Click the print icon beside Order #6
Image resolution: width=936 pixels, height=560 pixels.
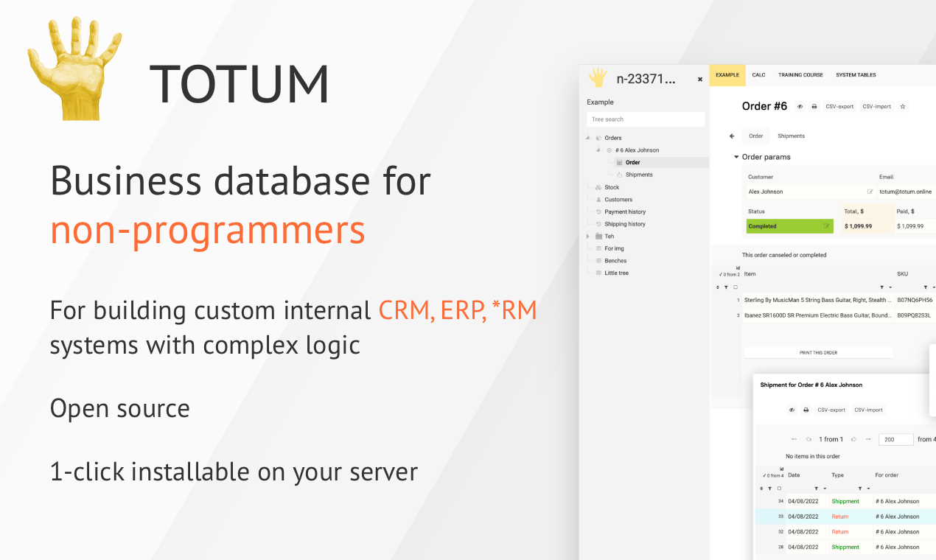pyautogui.click(x=814, y=107)
